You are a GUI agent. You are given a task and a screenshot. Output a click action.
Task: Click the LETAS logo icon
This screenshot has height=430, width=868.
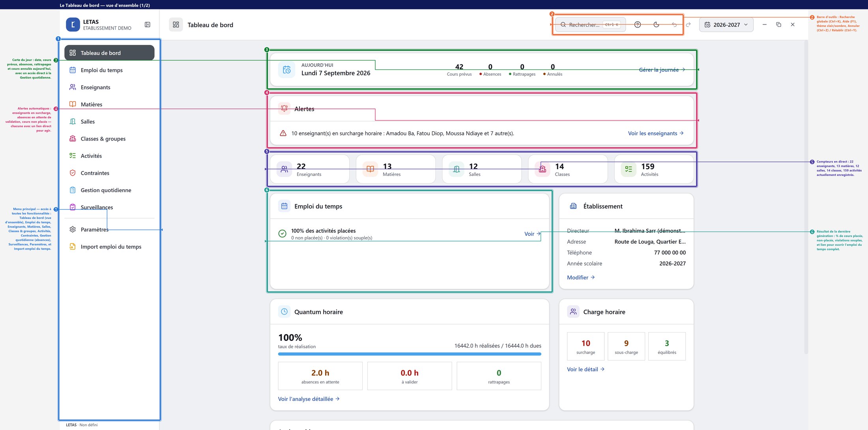tap(73, 24)
